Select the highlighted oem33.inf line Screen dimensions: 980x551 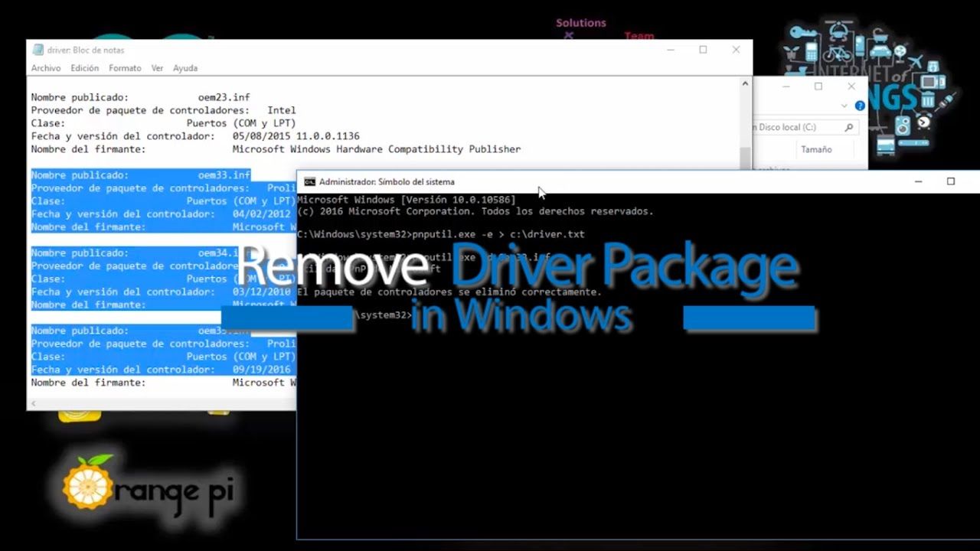(x=138, y=174)
